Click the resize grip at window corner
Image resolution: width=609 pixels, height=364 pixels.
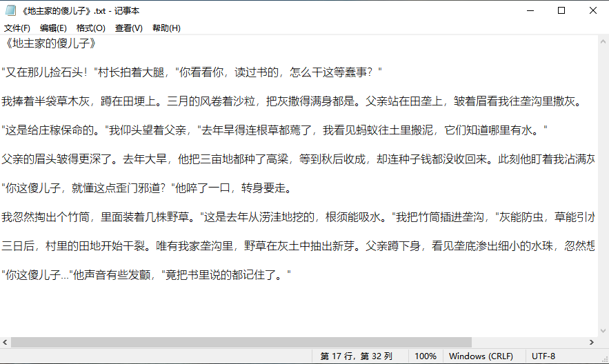[603, 358]
